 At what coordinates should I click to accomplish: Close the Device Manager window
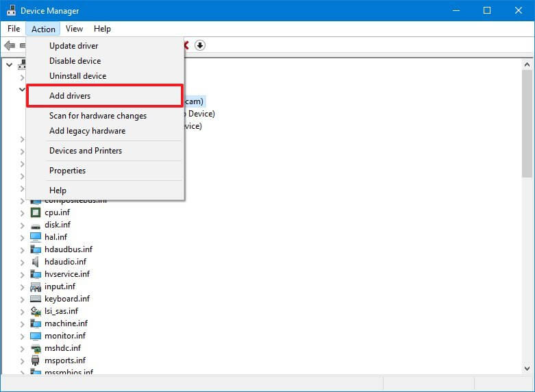pyautogui.click(x=519, y=10)
